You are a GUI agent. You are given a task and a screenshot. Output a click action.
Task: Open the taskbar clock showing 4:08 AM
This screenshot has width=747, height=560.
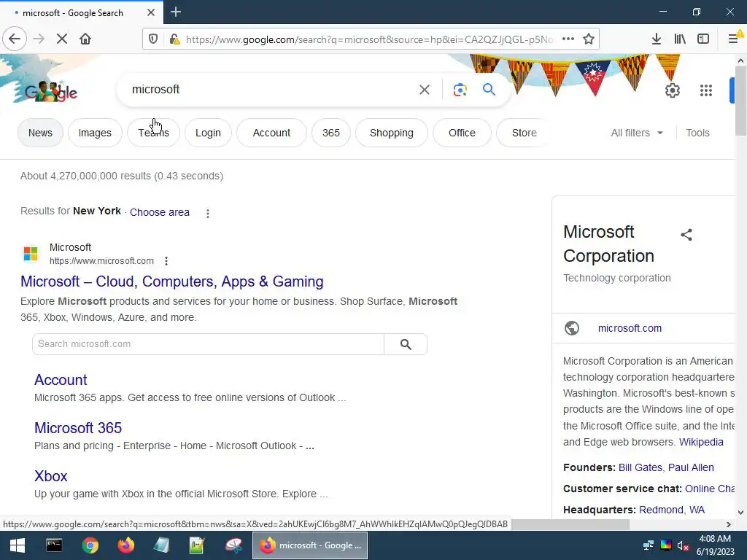715,545
